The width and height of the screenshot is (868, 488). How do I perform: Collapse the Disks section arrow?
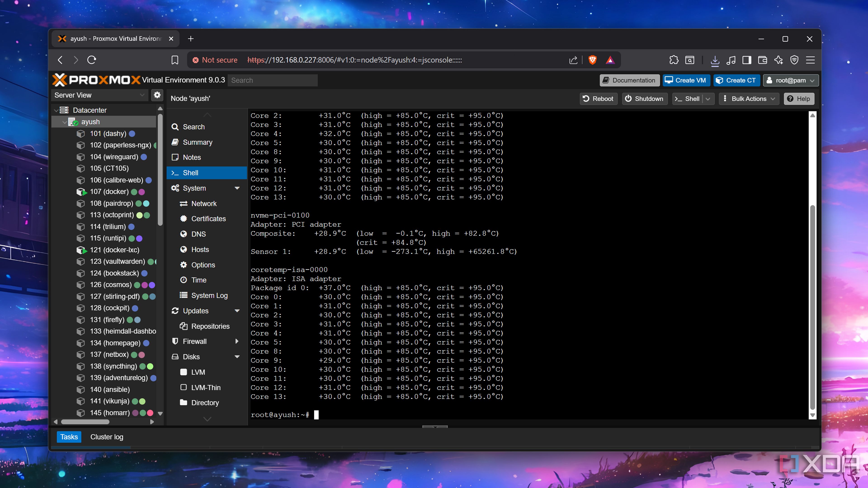[237, 357]
